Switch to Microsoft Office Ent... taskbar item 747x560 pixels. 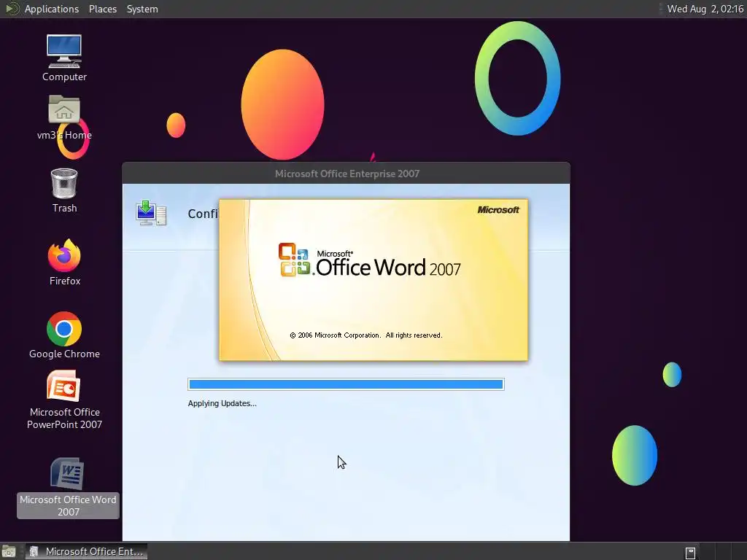86,551
